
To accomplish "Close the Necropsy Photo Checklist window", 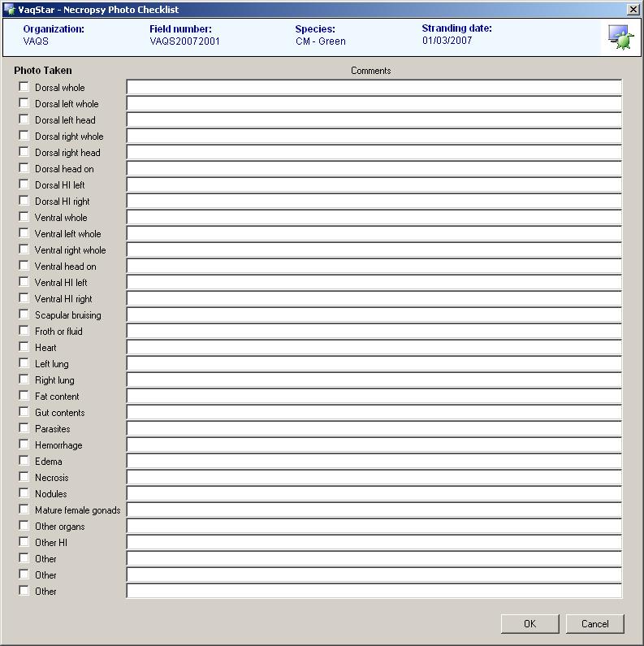I will 633,10.
